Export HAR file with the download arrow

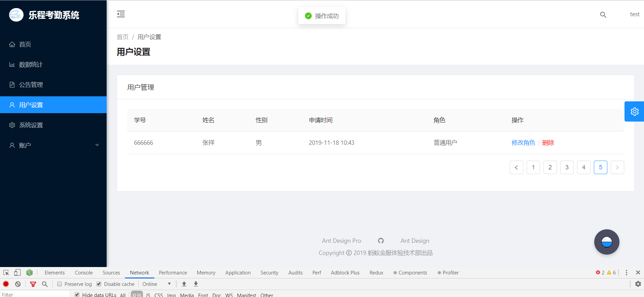196,284
